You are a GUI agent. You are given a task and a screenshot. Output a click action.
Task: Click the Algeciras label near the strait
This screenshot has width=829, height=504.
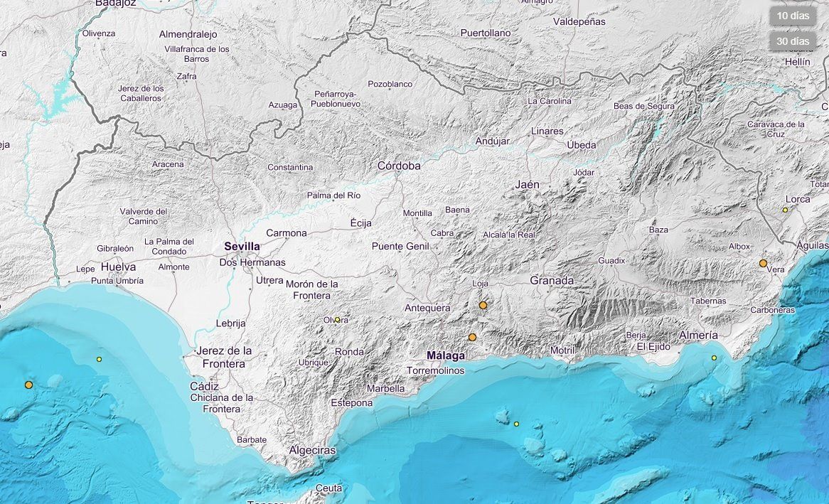coord(312,450)
